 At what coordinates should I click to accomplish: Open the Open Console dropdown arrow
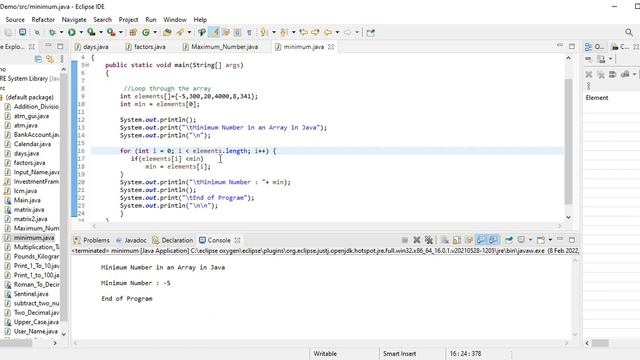(x=550, y=240)
